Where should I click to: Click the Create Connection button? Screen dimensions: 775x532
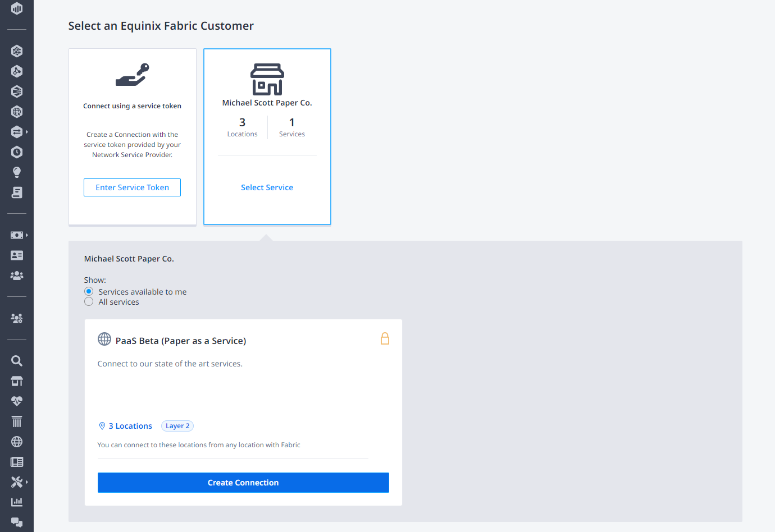tap(243, 483)
